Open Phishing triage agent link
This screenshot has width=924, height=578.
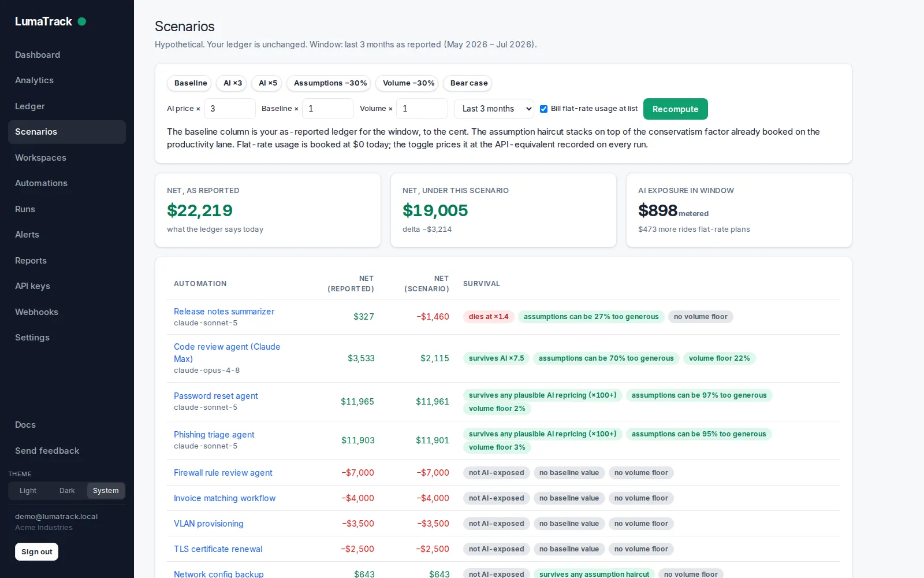point(214,435)
